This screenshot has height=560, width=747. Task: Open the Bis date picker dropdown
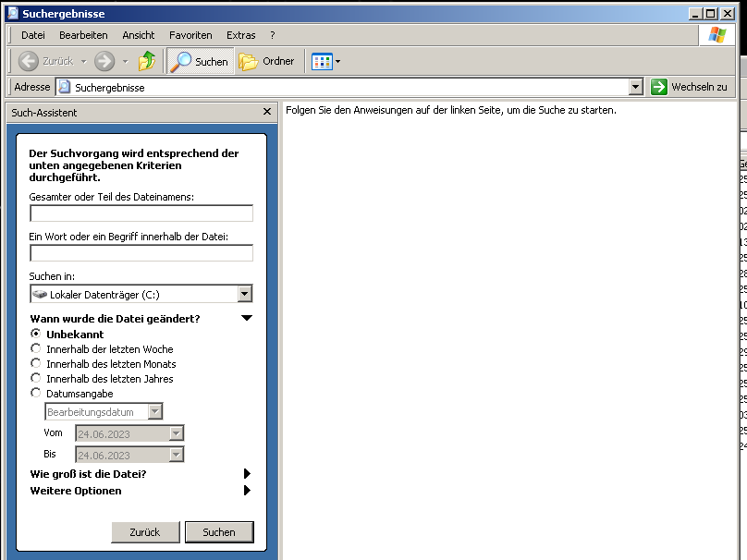(x=177, y=455)
